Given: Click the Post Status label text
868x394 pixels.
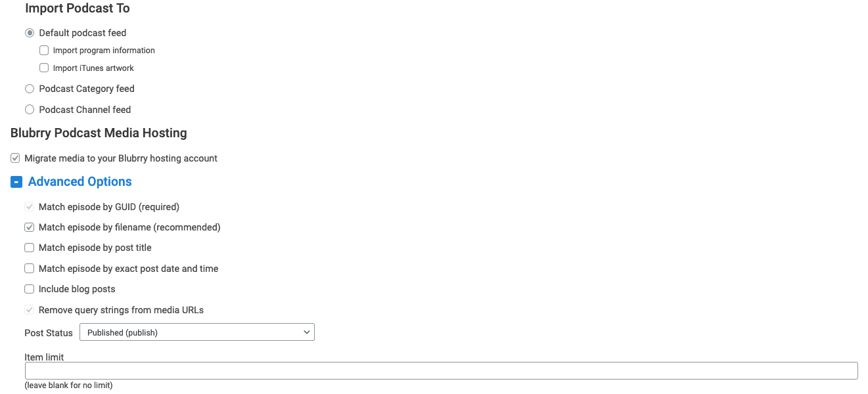Looking at the screenshot, I should click(49, 333).
